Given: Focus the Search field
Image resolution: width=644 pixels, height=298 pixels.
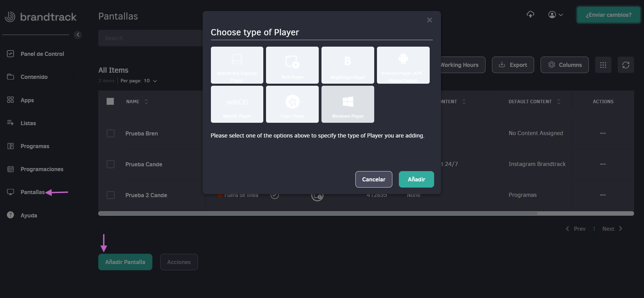Looking at the screenshot, I should [x=151, y=38].
